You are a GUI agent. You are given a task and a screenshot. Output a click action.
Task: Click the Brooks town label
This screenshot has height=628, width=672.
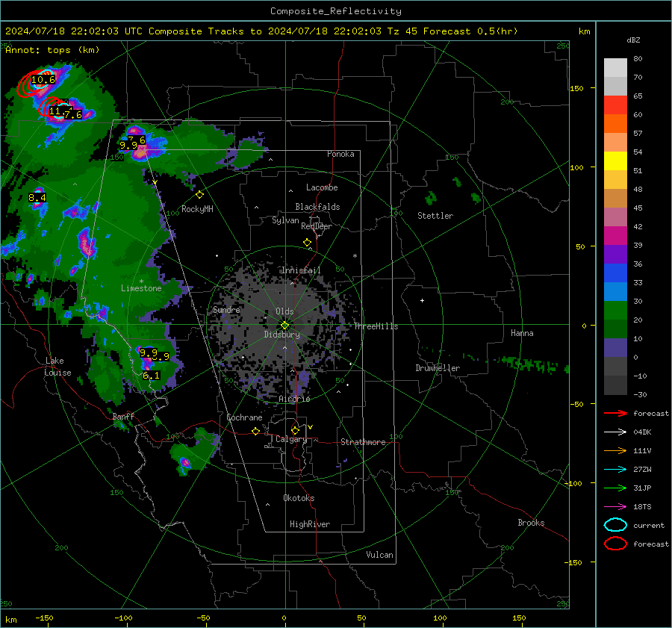[531, 523]
